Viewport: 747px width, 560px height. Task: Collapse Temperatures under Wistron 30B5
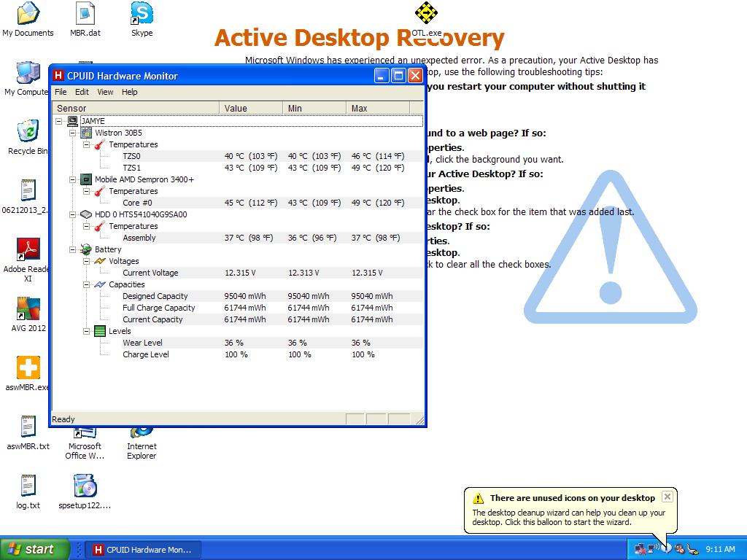[x=86, y=145]
